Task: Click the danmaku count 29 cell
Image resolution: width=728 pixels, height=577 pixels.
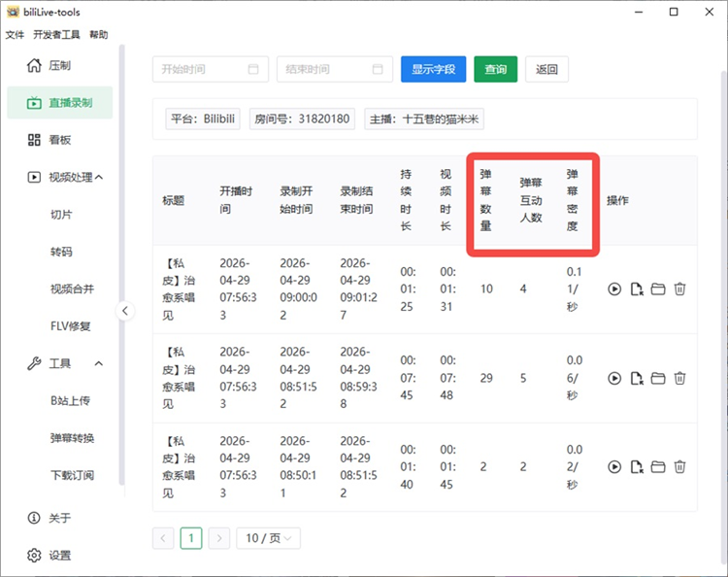Action: 486,378
